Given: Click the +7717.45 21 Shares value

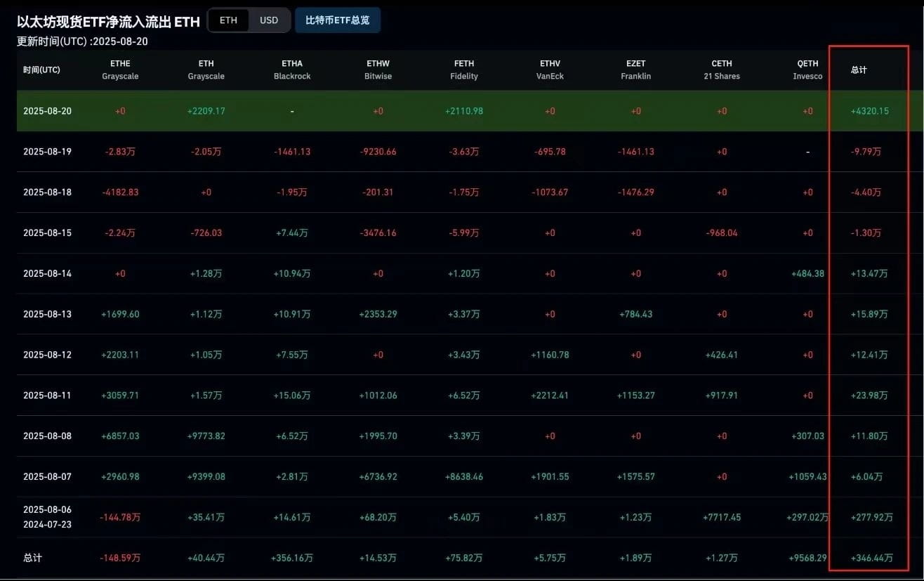Looking at the screenshot, I should (x=722, y=517).
